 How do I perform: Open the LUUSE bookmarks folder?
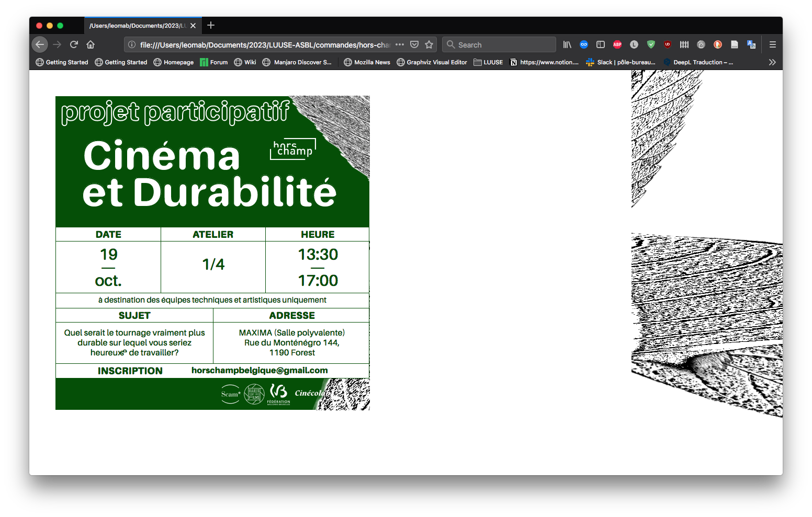pyautogui.click(x=488, y=62)
